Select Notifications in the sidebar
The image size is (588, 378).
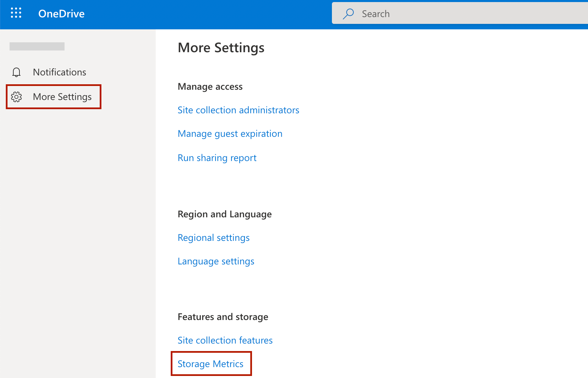coord(59,72)
